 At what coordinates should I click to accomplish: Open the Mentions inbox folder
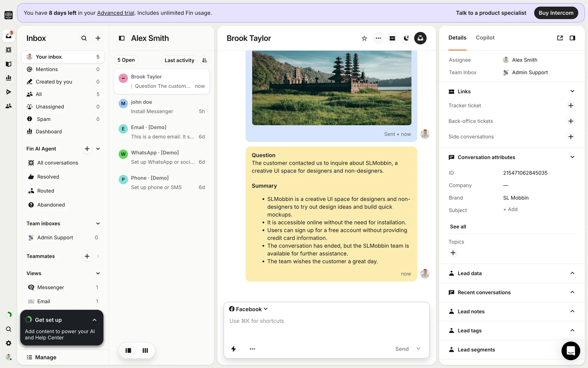(47, 69)
